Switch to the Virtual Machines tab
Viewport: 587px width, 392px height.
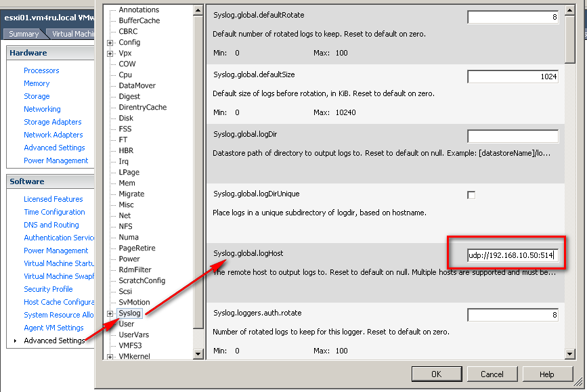pos(73,34)
